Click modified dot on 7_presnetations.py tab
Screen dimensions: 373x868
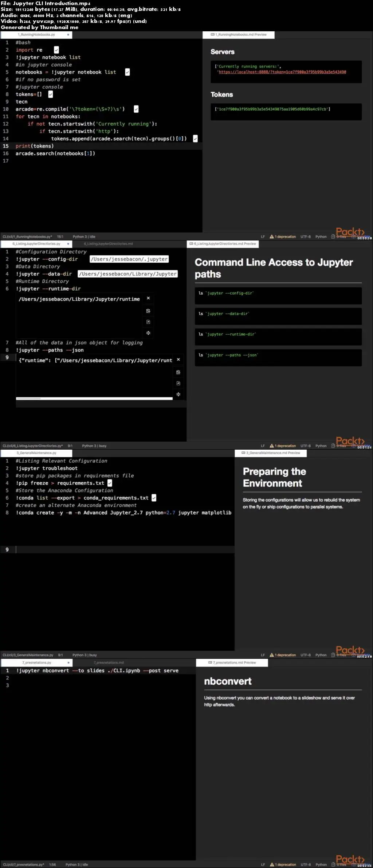point(68,662)
